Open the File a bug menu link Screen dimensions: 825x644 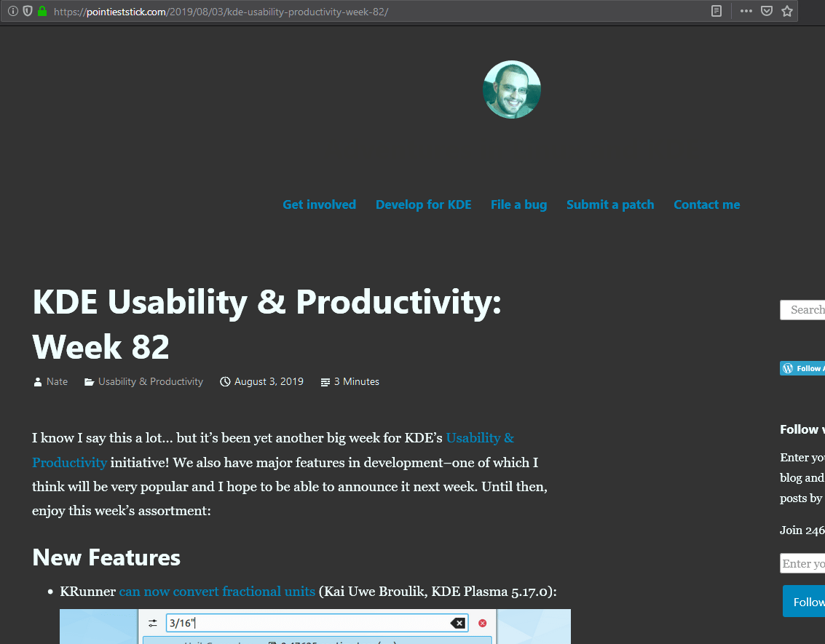pos(518,204)
